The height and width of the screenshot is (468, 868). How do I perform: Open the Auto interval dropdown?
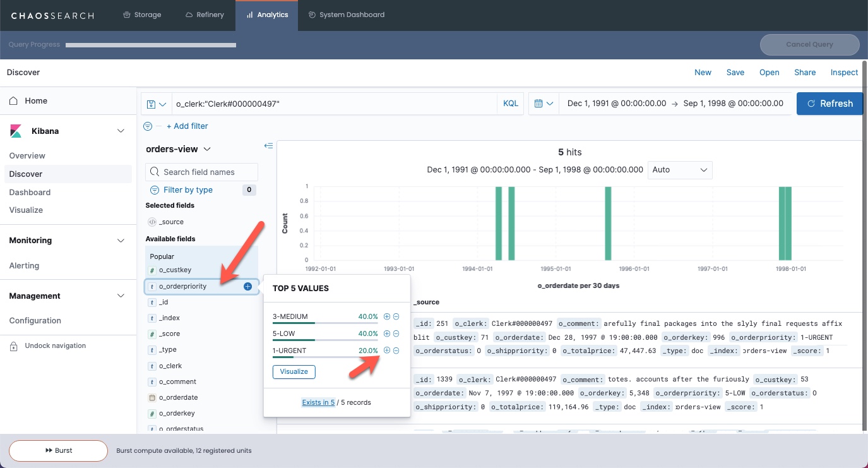pos(680,170)
